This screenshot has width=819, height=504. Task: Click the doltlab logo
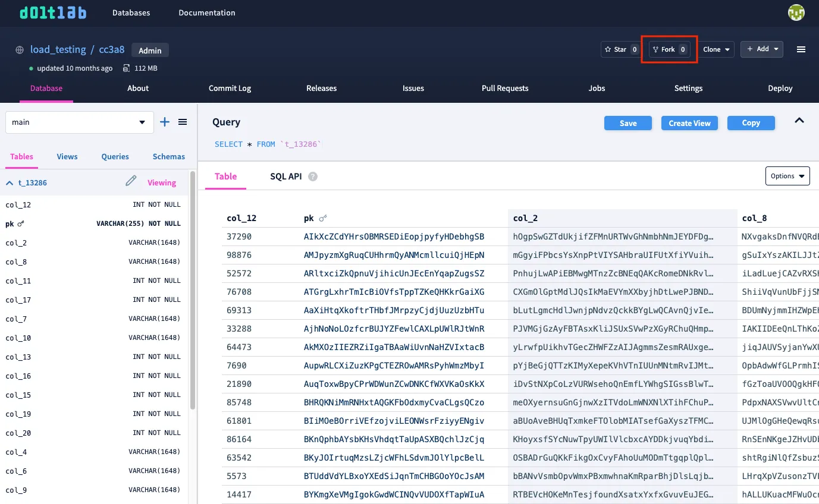53,12
